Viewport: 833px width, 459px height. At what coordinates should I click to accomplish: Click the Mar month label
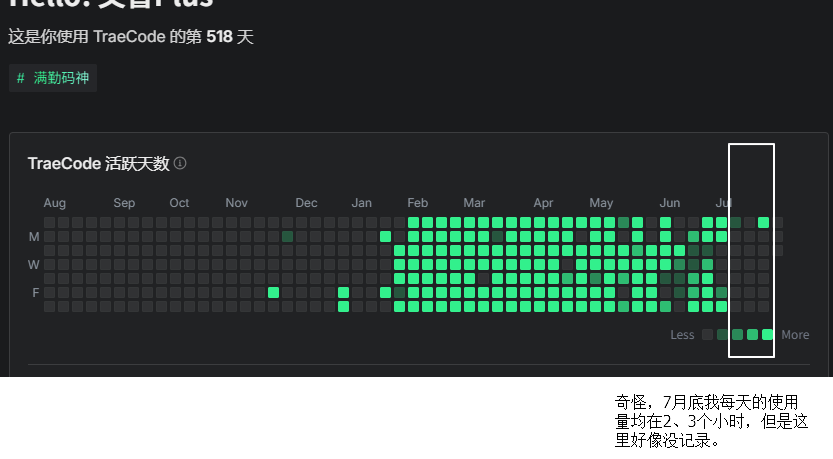pos(474,203)
